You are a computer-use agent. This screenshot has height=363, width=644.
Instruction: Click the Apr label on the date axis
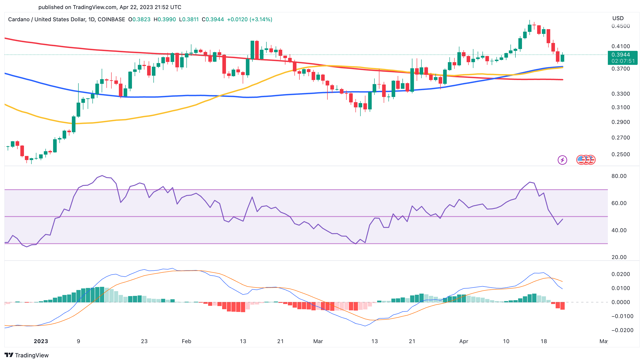click(463, 341)
